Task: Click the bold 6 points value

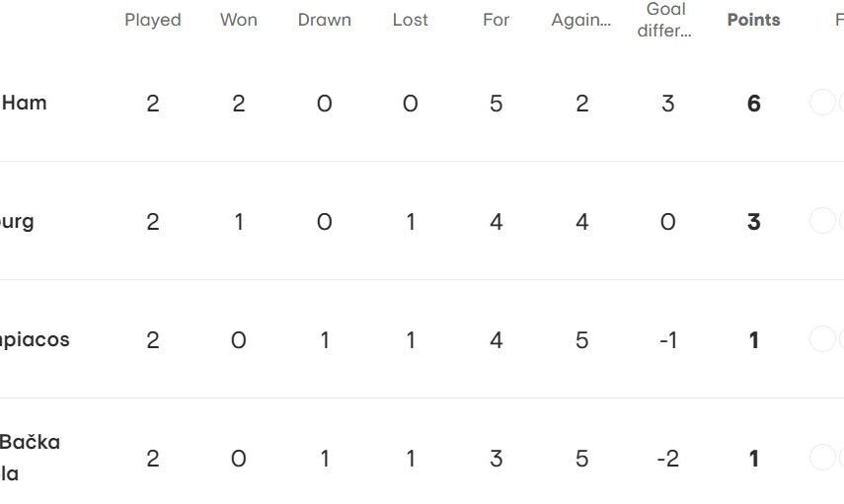Action: 754,104
